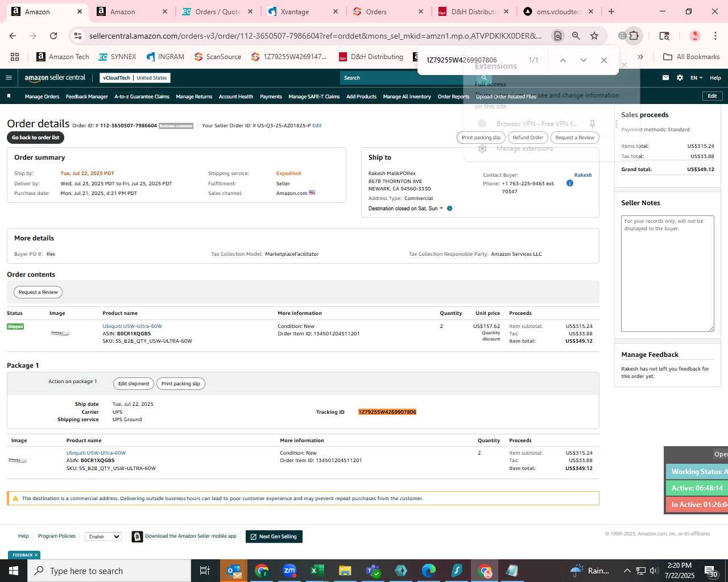Close the find-in-page bar

604,60
